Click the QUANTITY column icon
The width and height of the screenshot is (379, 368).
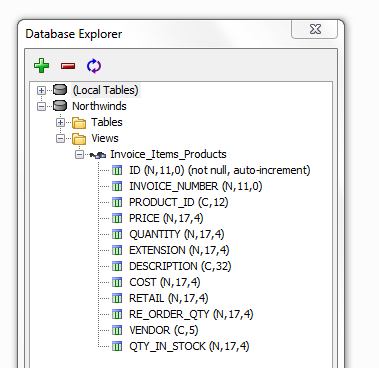click(x=117, y=234)
